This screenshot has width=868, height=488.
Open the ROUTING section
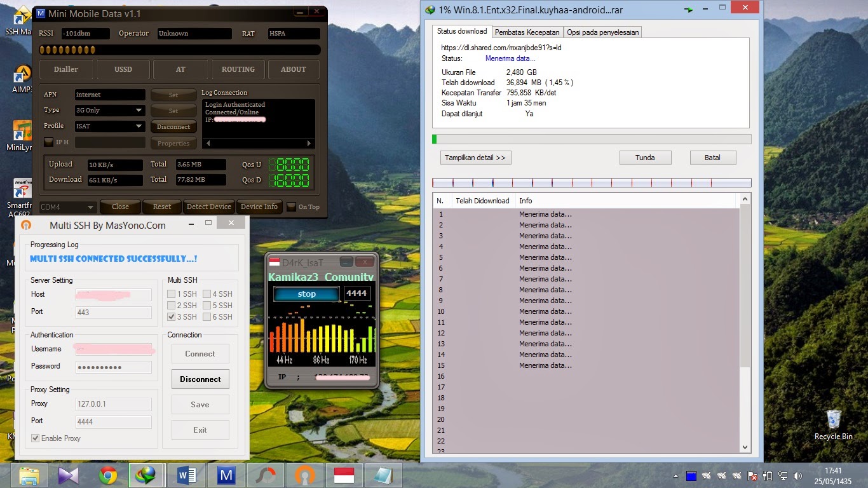(x=238, y=69)
